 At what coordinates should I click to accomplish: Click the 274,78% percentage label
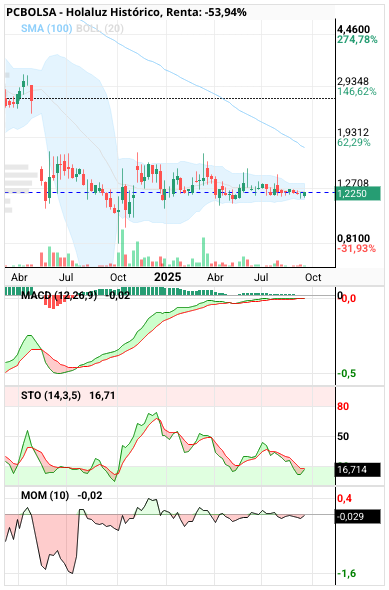pos(357,39)
